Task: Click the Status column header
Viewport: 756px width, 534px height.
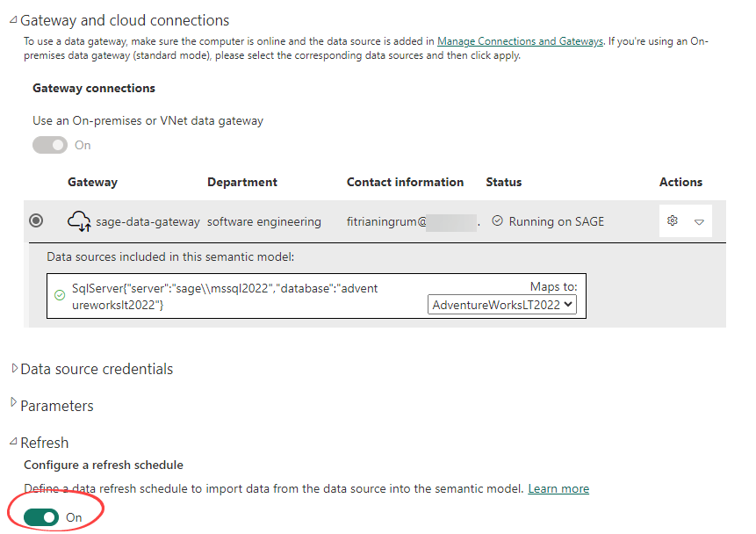Action: click(x=503, y=183)
